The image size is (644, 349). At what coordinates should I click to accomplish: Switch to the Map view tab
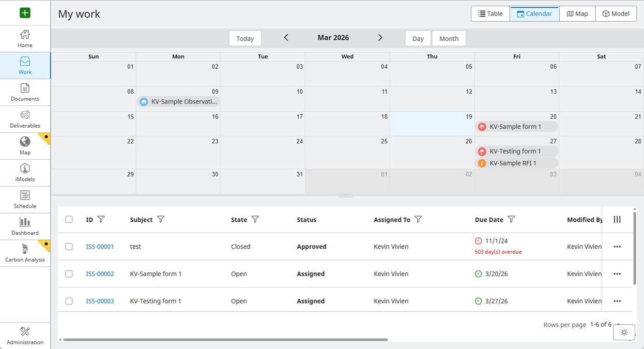tap(577, 14)
